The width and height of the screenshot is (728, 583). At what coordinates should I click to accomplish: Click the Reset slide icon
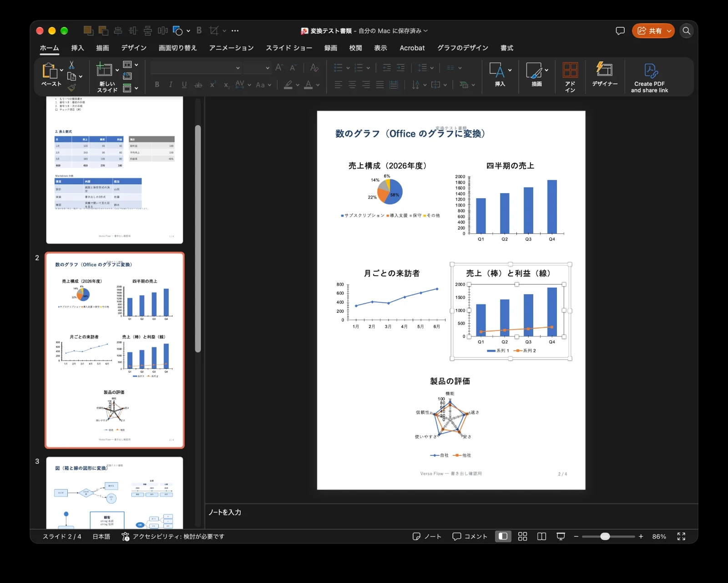click(x=127, y=76)
